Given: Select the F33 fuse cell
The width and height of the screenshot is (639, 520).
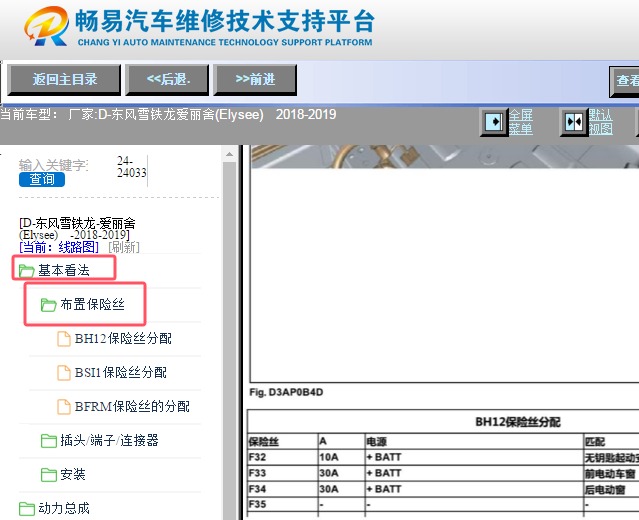Looking at the screenshot, I should pyautogui.click(x=282, y=473).
